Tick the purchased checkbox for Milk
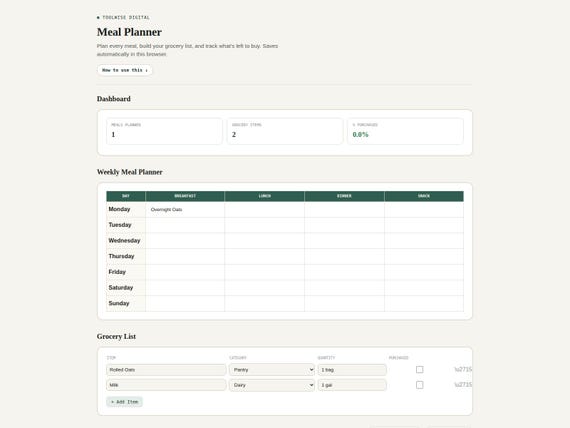Image resolution: width=570 pixels, height=428 pixels. [x=420, y=385]
